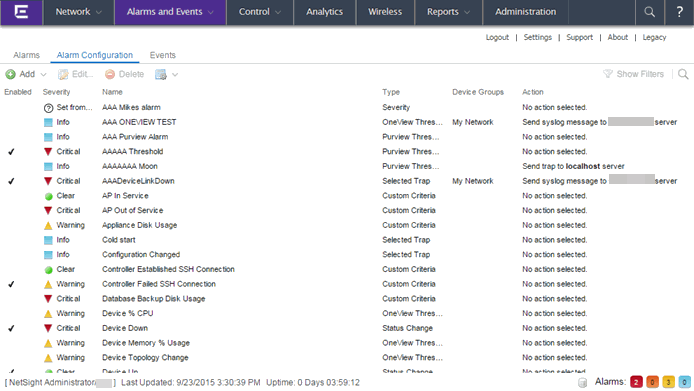Click Clear icon for AP In Service
Screen dimensions: 694x391
(49, 196)
